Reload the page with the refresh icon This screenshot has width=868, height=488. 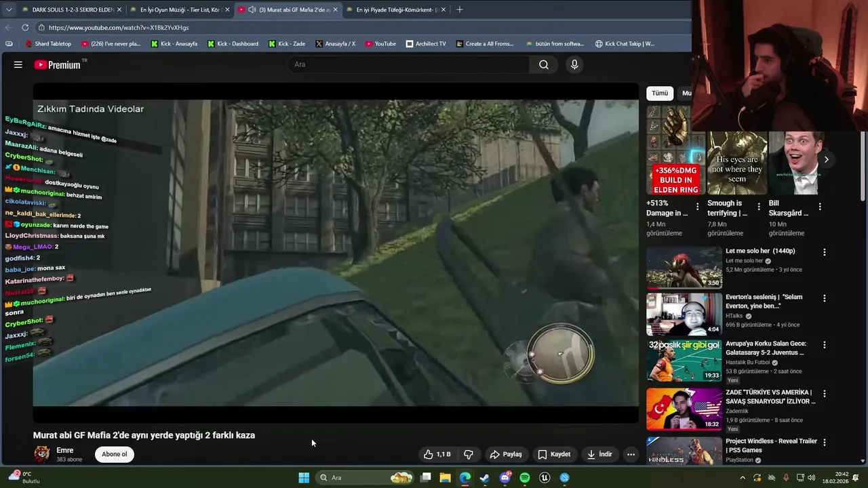25,27
